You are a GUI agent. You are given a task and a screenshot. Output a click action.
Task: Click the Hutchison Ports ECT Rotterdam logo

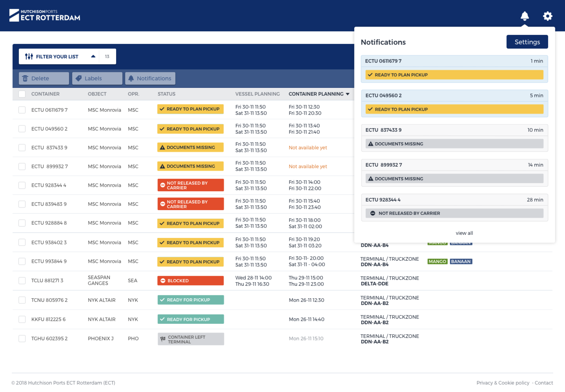45,15
